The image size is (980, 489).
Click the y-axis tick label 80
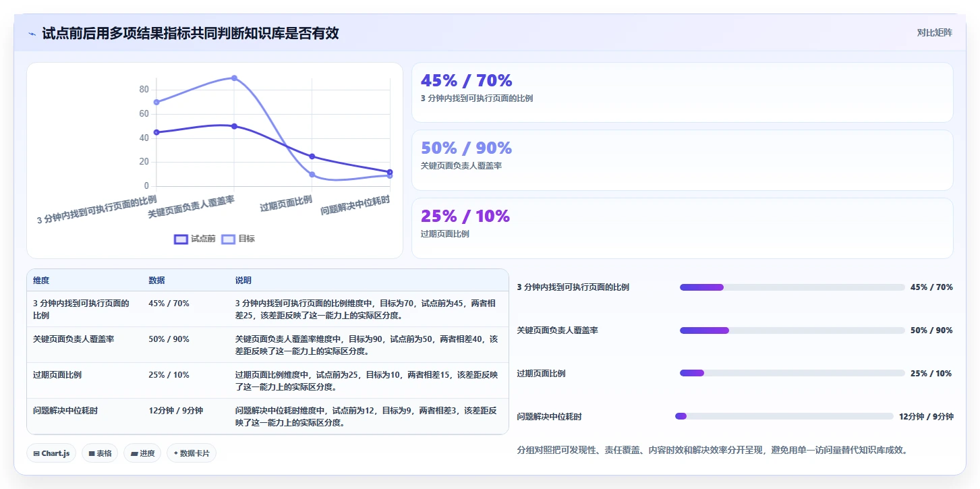(144, 90)
